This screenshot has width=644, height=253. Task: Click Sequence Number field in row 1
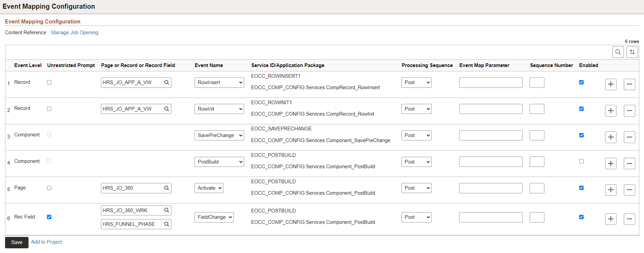[x=537, y=82]
